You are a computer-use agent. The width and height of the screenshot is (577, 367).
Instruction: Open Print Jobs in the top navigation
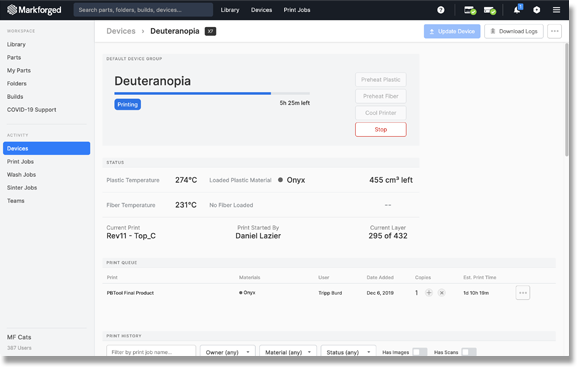coord(297,10)
